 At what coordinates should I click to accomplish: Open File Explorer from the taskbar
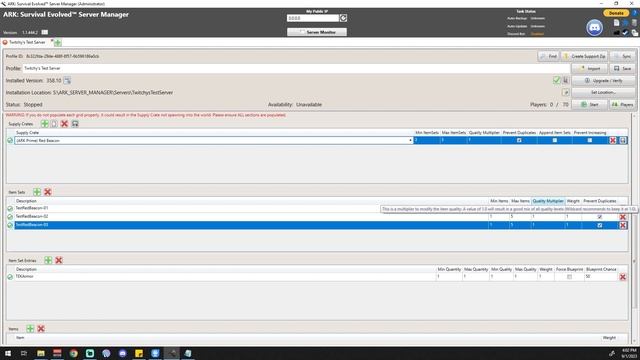(x=41, y=353)
